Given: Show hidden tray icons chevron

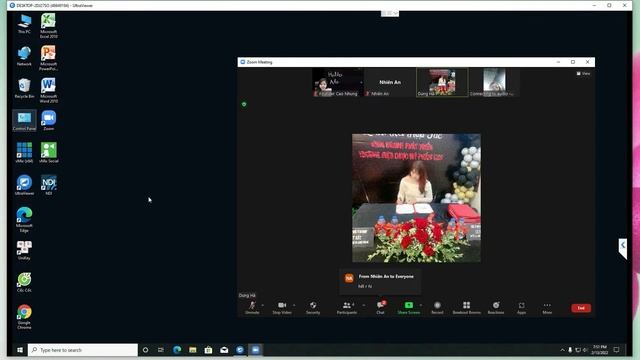Looking at the screenshot, I should pyautogui.click(x=562, y=350).
